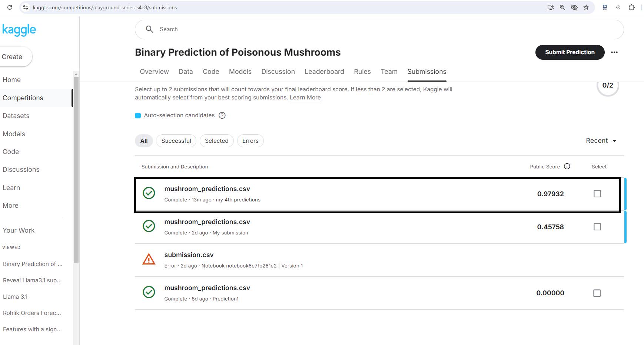This screenshot has width=644, height=345.
Task: Open the Discussion tab
Action: [x=278, y=72]
